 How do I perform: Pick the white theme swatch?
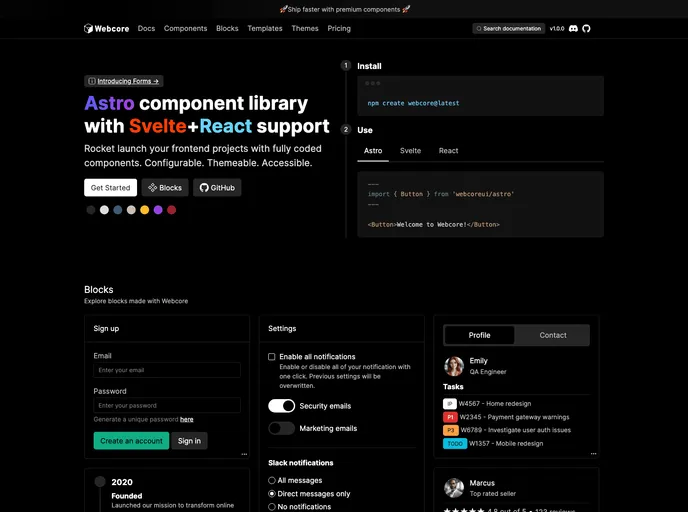click(104, 210)
